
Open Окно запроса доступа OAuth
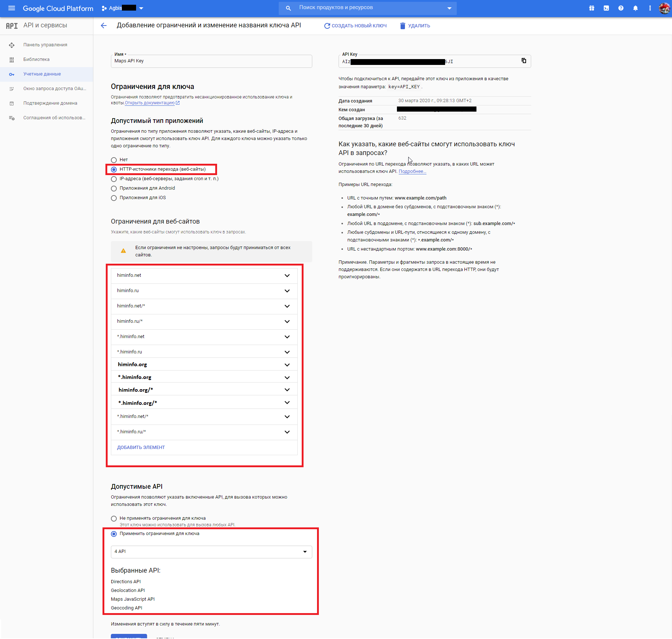click(55, 89)
